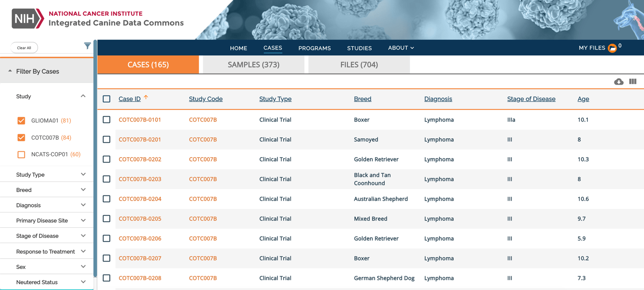Open study code COTC007B in Mixed Breed row
Image resolution: width=644 pixels, height=290 pixels.
coord(203,218)
